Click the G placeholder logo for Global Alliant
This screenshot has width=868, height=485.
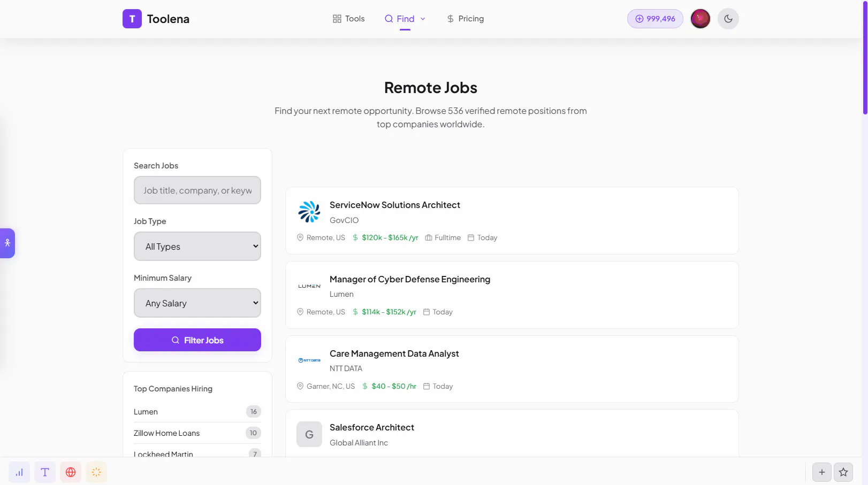(309, 435)
